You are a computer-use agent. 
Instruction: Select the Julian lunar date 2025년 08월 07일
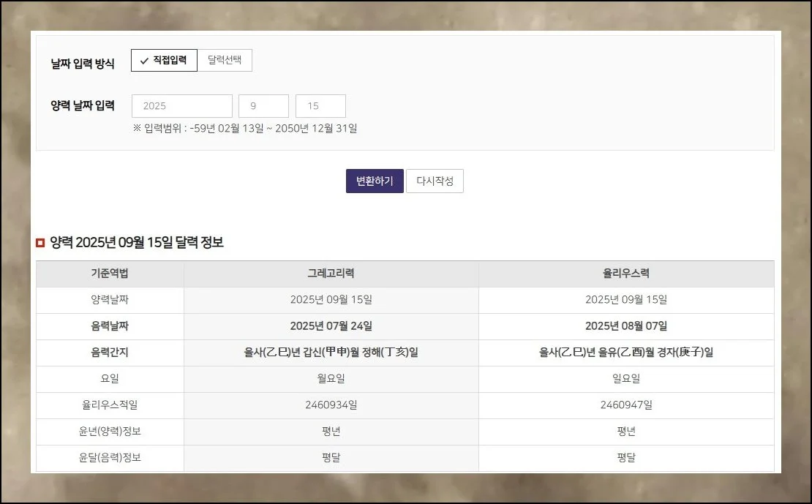(626, 326)
